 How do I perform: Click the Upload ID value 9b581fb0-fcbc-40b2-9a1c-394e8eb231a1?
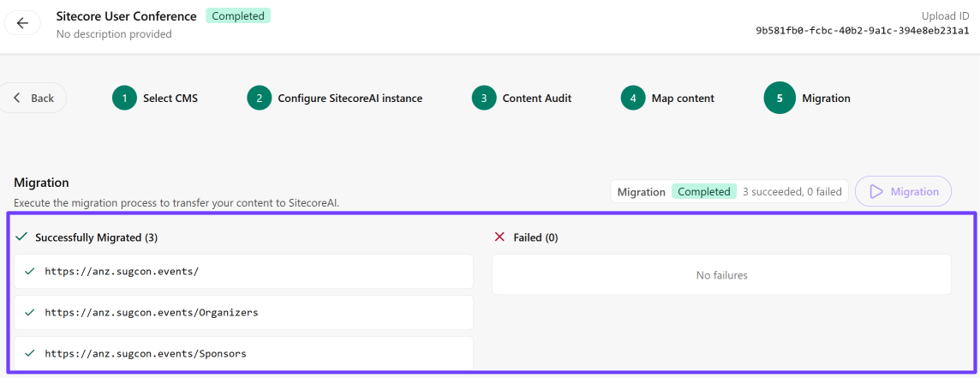click(863, 31)
